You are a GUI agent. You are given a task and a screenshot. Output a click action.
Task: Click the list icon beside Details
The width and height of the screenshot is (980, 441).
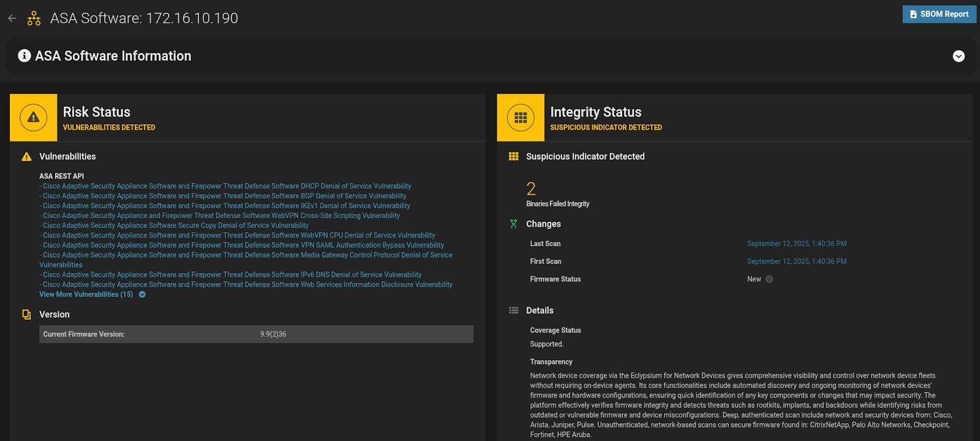[513, 311]
